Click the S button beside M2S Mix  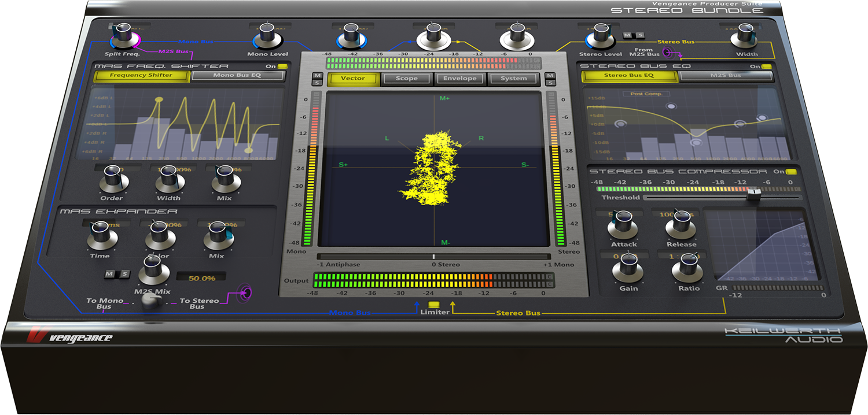coord(123,274)
